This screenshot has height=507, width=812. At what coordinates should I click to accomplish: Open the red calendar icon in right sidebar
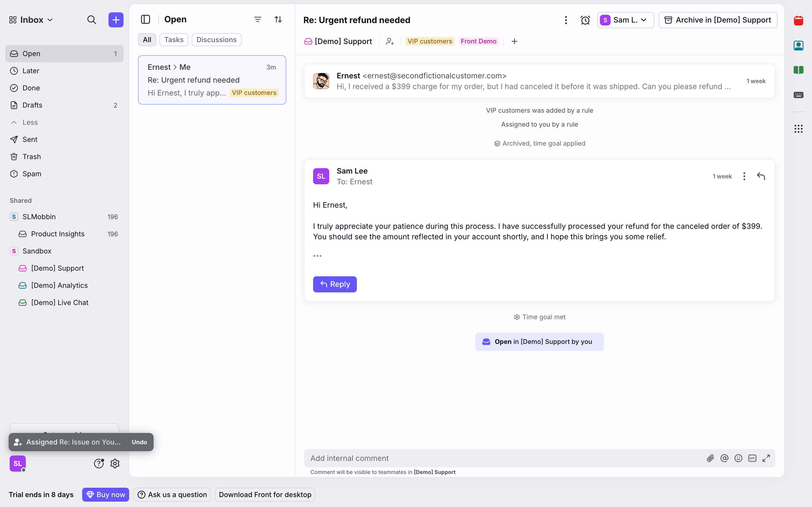[x=798, y=21]
